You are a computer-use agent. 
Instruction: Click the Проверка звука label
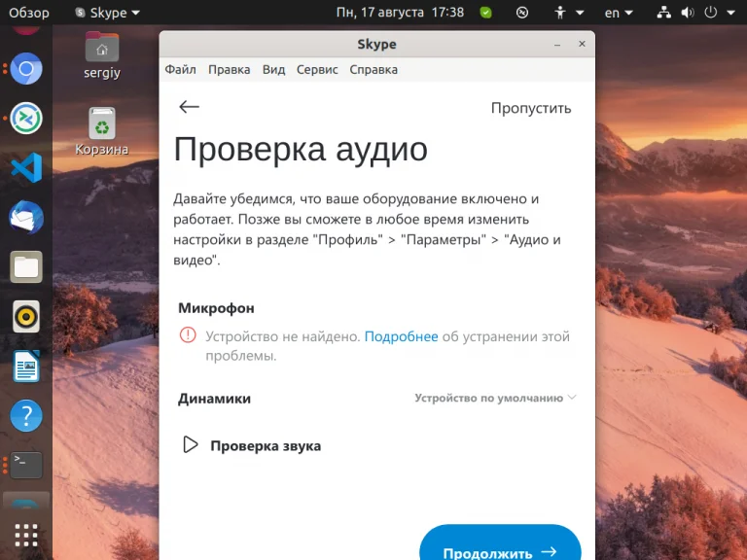coord(266,445)
